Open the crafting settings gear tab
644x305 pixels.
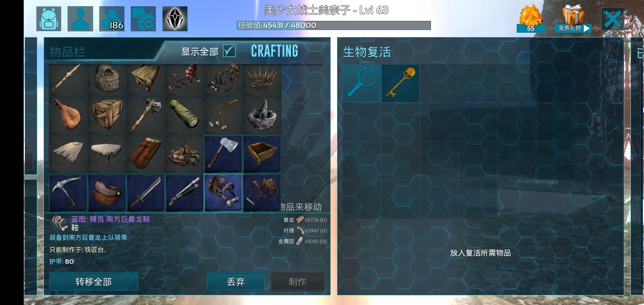143,19
